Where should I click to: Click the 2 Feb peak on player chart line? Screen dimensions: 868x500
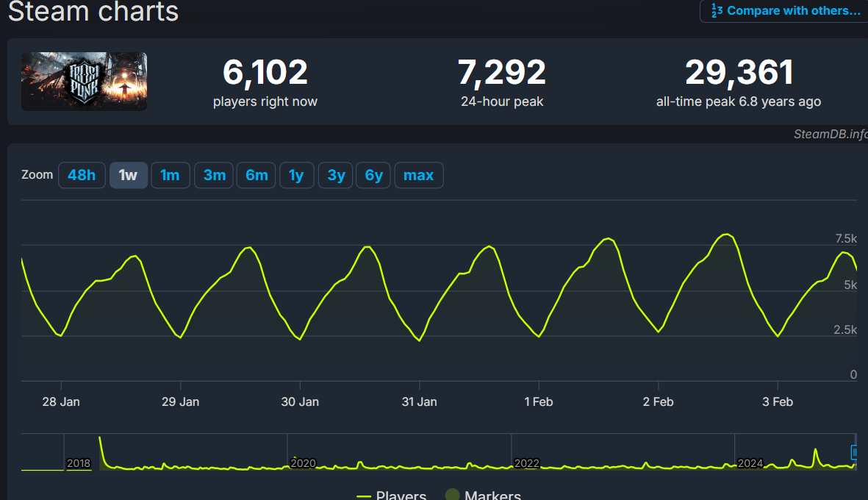click(727, 235)
